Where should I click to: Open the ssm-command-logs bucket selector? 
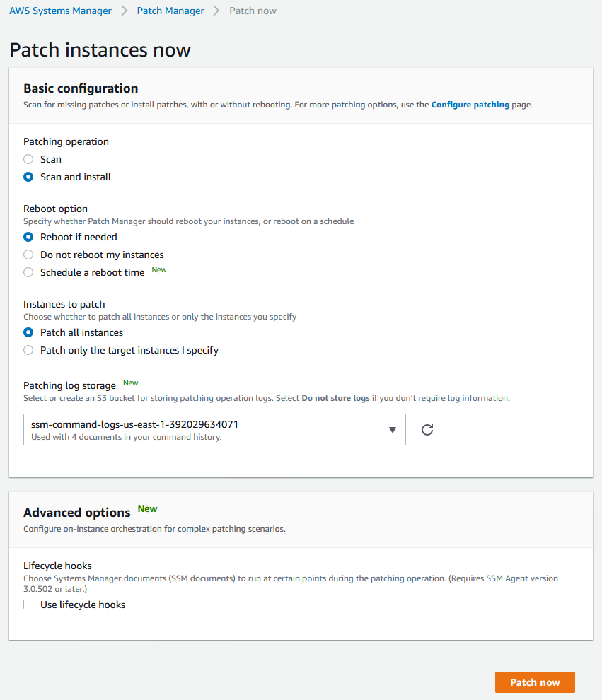[214, 429]
